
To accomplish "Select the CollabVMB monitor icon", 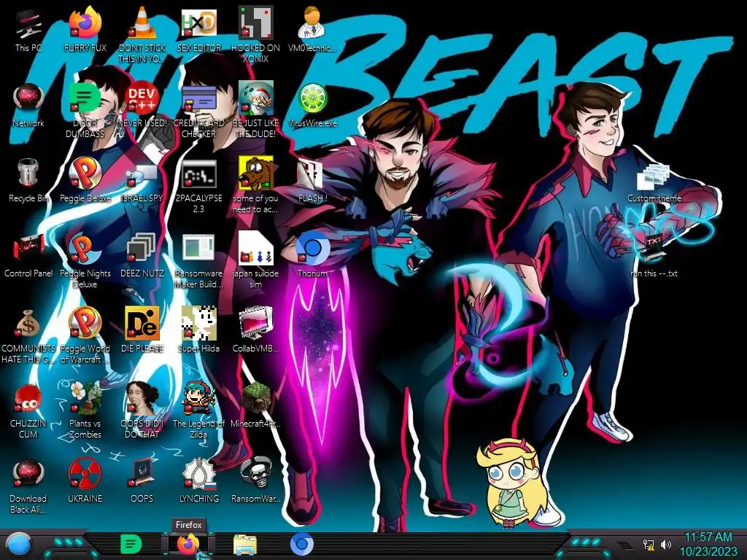I will click(x=255, y=323).
